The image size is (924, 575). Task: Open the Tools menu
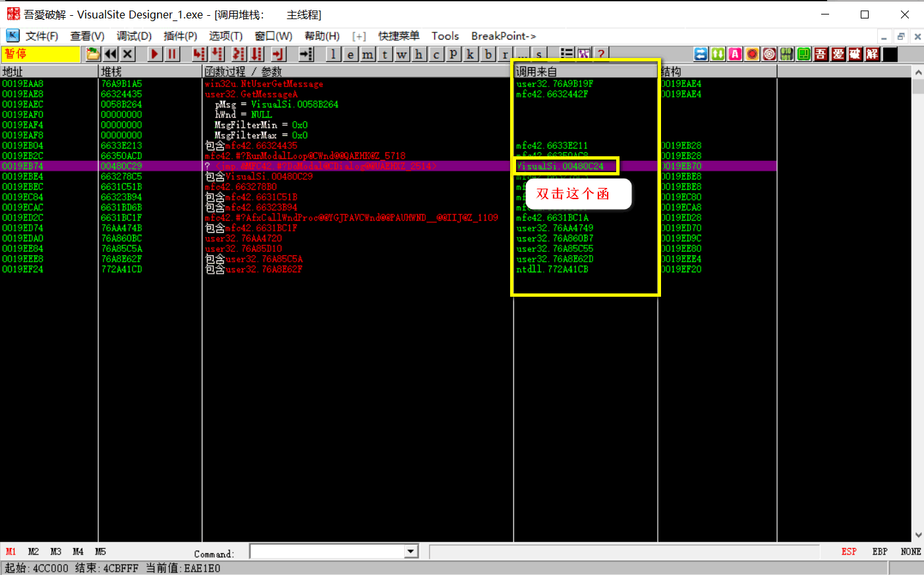pyautogui.click(x=445, y=36)
